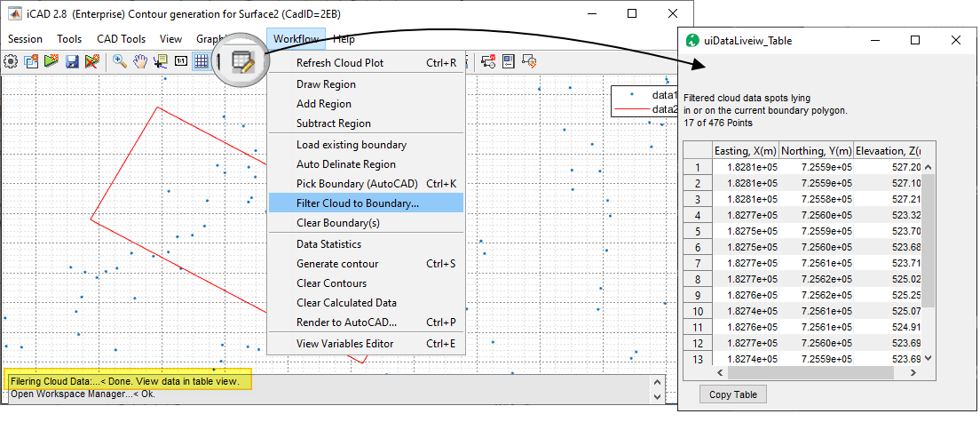Save session with the floppy disk icon
Screen dimensions: 980x422
click(72, 61)
